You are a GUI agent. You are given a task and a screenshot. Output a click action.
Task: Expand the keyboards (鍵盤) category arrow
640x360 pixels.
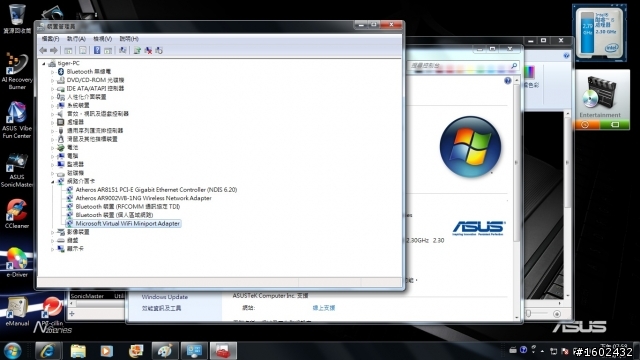52,241
